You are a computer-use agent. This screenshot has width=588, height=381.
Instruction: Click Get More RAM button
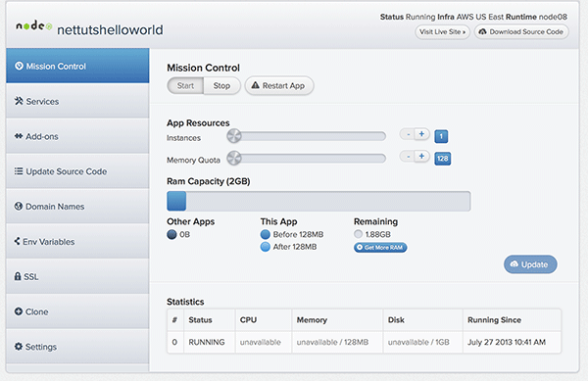pos(380,247)
